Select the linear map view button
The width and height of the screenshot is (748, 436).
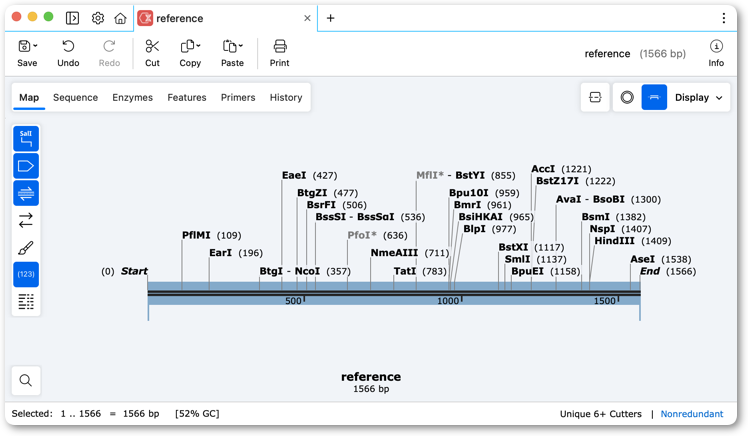click(x=654, y=97)
